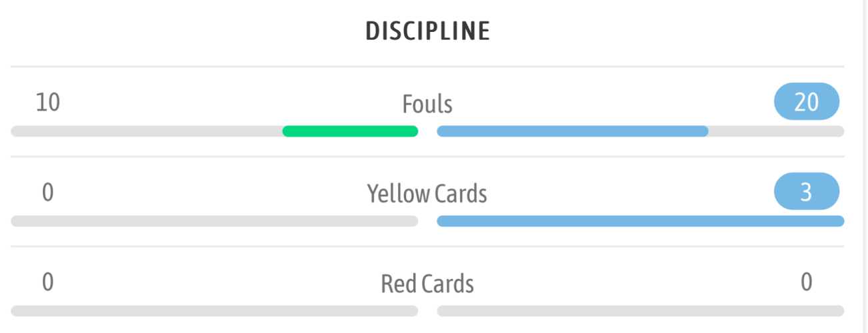Image resolution: width=868 pixels, height=333 pixels.
Task: Click the empty left red cards bar
Action: [x=214, y=311]
